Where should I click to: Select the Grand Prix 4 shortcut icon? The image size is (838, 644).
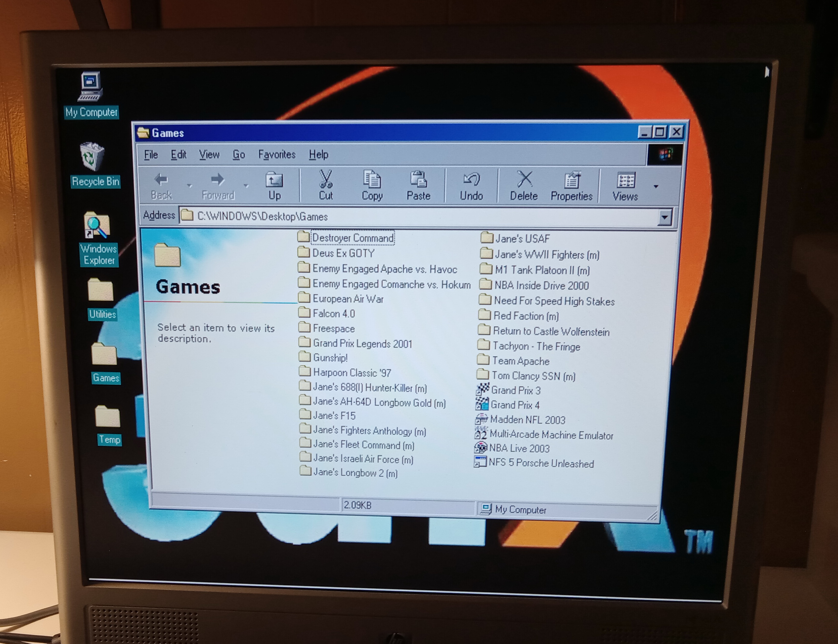482,404
